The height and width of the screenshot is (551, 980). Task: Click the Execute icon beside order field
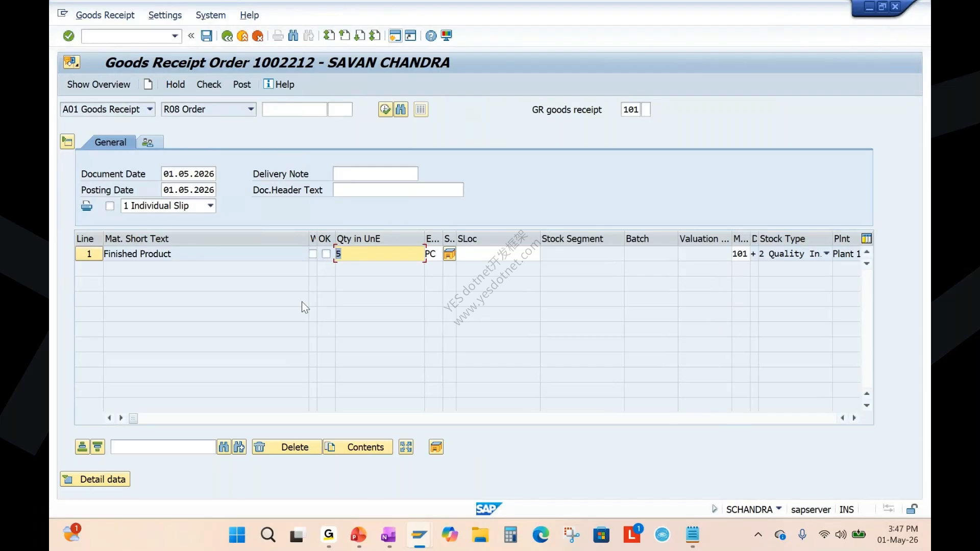click(x=385, y=109)
